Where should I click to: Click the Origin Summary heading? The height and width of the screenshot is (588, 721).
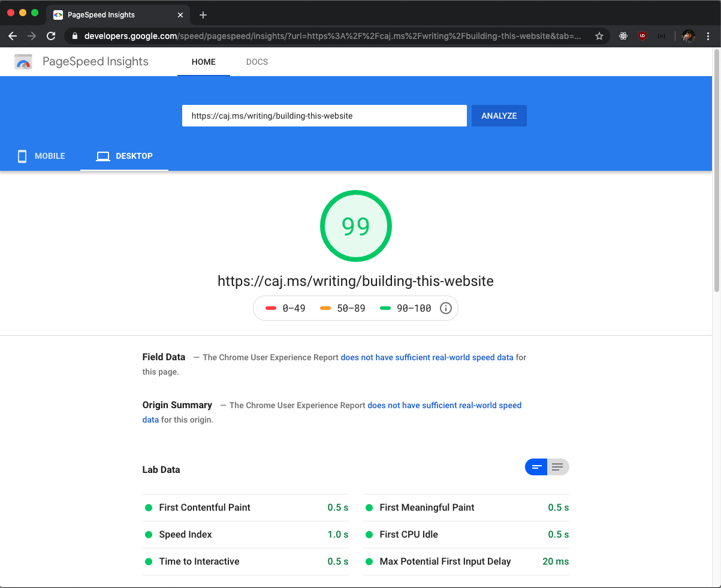point(177,405)
